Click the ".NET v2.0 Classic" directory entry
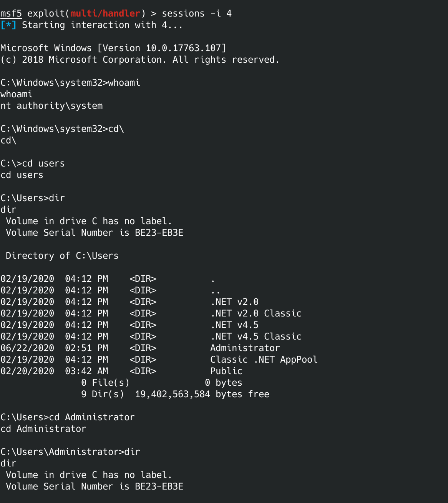Viewport: 448px width, 503px height. (256, 313)
